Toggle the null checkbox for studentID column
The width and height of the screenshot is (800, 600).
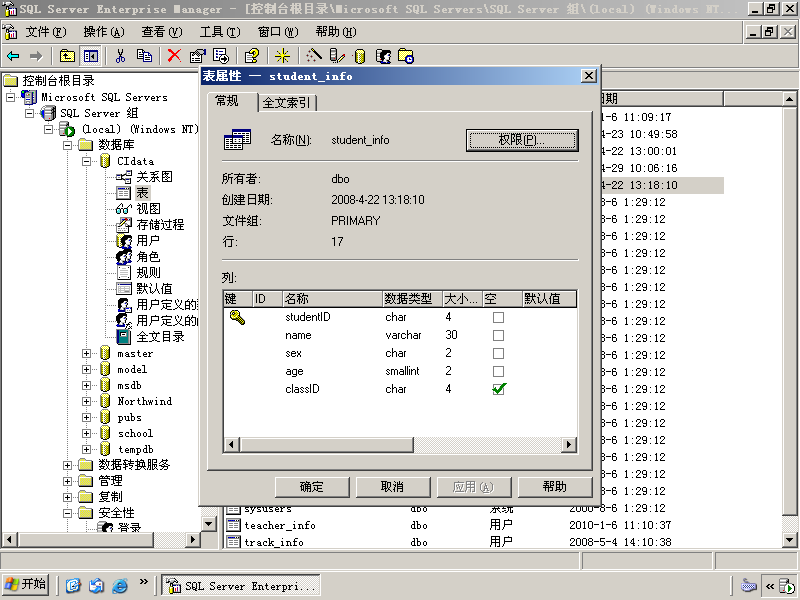(498, 317)
